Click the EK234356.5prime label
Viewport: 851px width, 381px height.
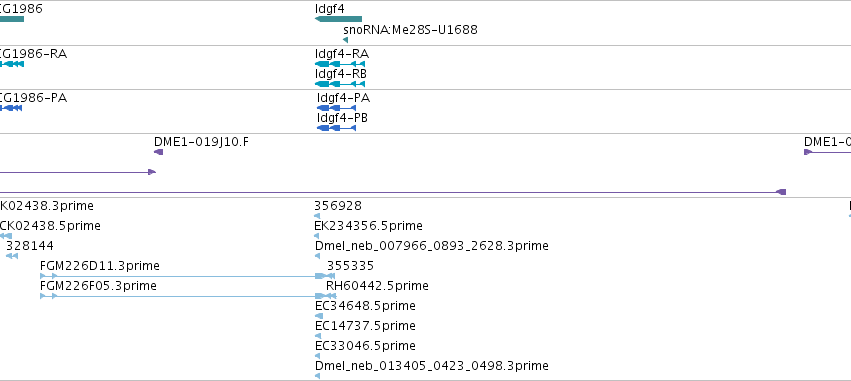coord(369,226)
